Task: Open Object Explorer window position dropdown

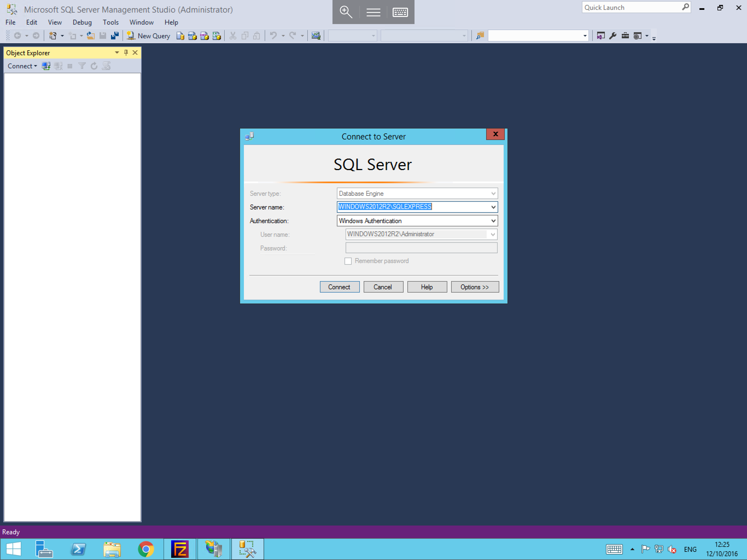Action: [117, 53]
